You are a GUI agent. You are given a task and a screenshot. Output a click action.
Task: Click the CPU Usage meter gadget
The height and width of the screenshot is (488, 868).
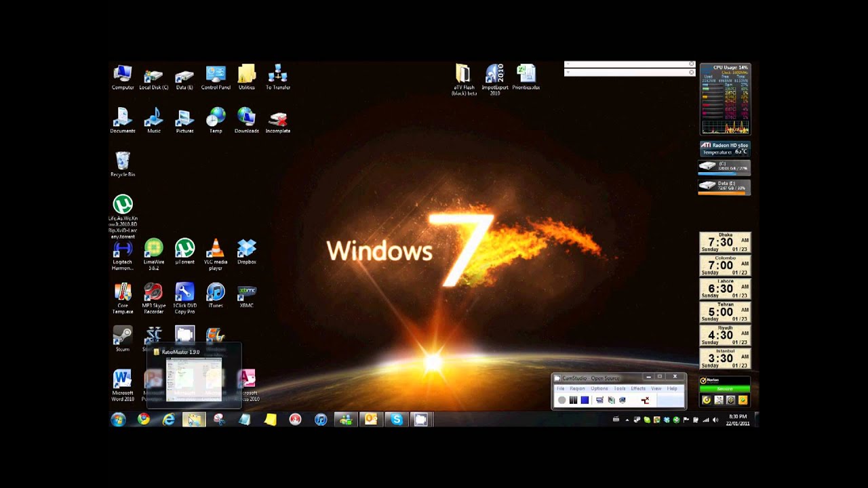point(725,99)
